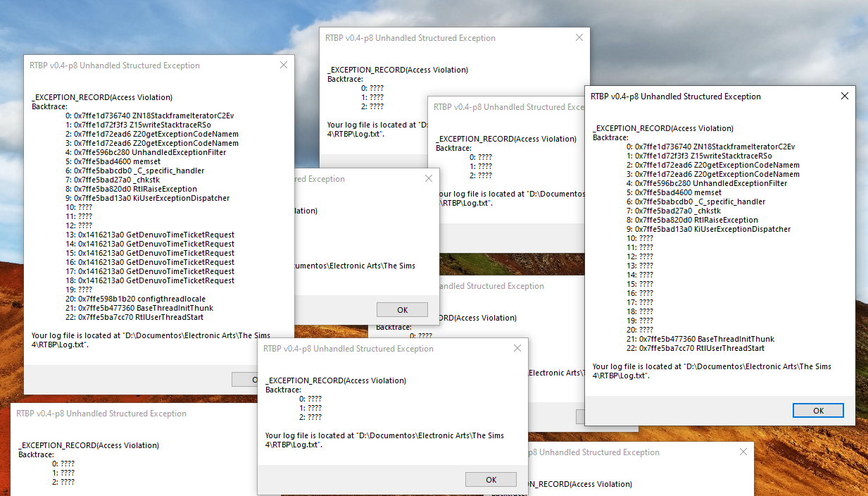The width and height of the screenshot is (868, 496).
Task: Click log file path in bottom-center dialog
Action: click(x=384, y=440)
